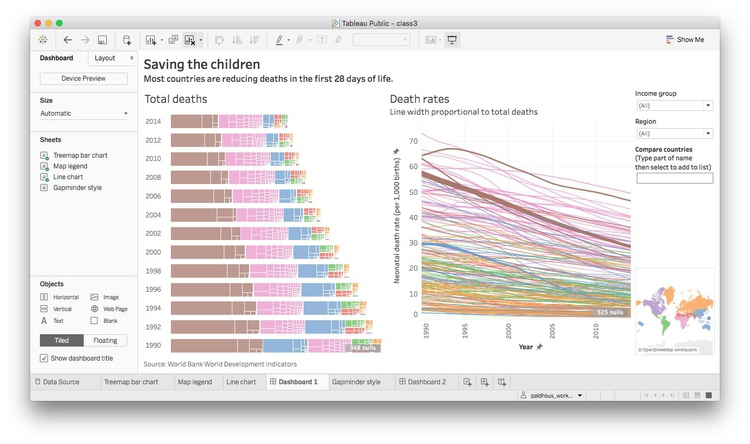Expand the Size Automatic dropdown

point(84,114)
